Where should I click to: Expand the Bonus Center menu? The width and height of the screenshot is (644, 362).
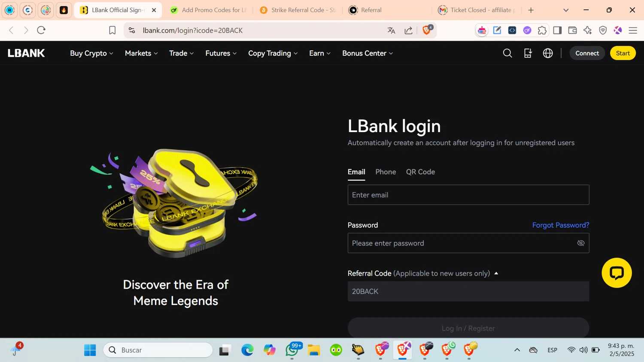(x=368, y=53)
